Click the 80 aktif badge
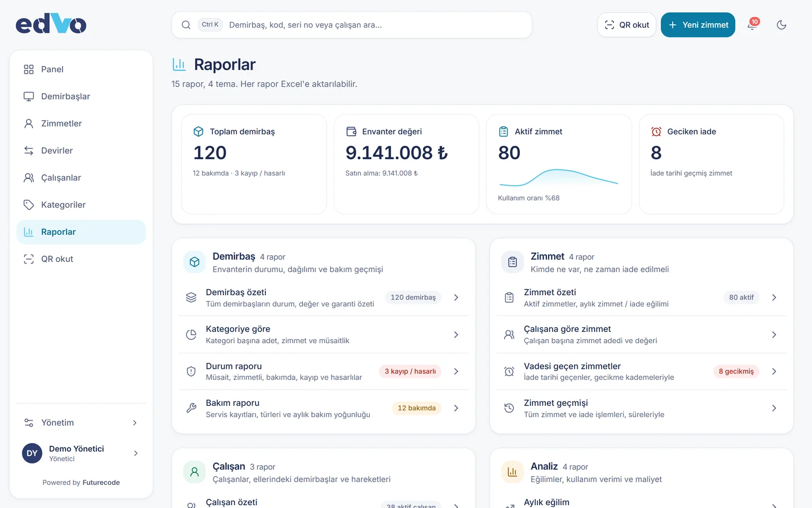The height and width of the screenshot is (508, 812). point(742,297)
